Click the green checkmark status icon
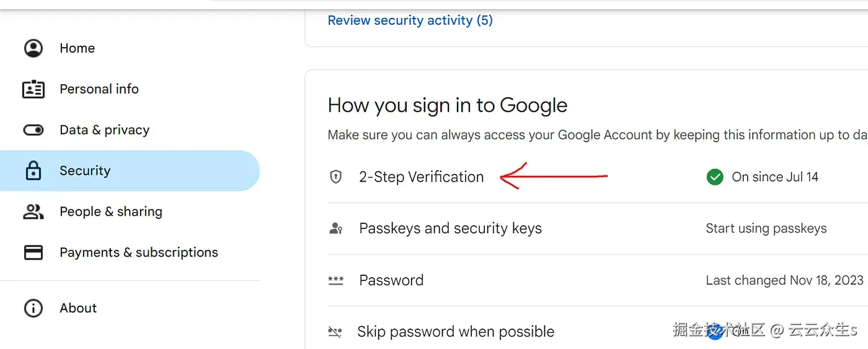The width and height of the screenshot is (868, 349). pyautogui.click(x=715, y=178)
